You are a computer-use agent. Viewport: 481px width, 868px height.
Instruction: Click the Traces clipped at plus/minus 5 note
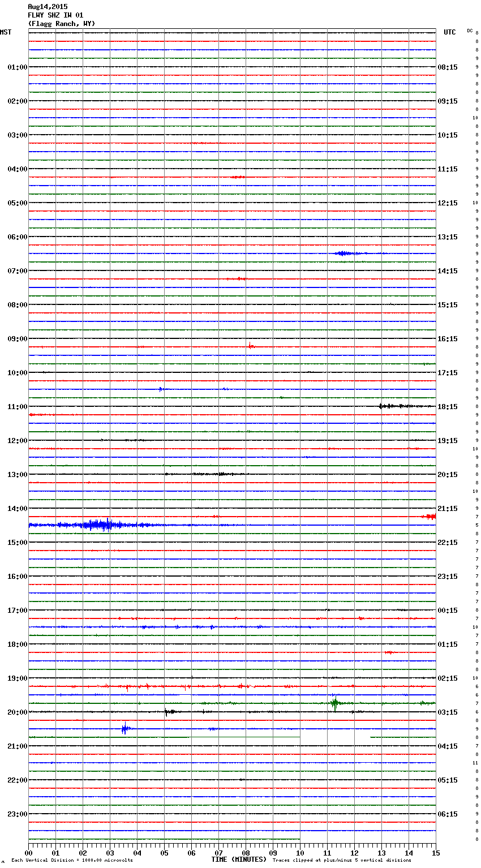pyautogui.click(x=342, y=861)
